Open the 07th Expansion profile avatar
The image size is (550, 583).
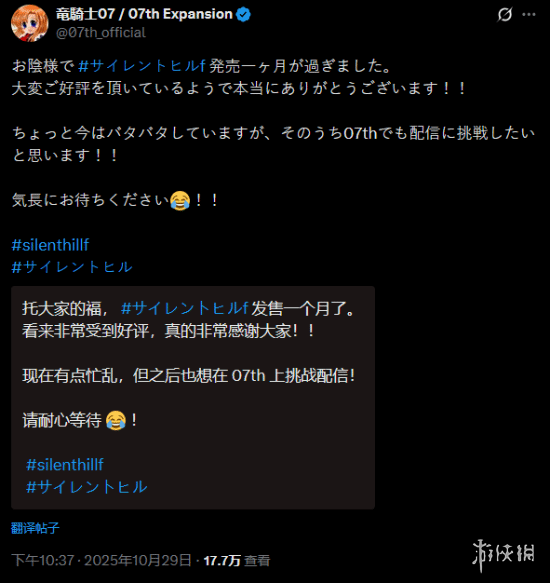tap(30, 23)
